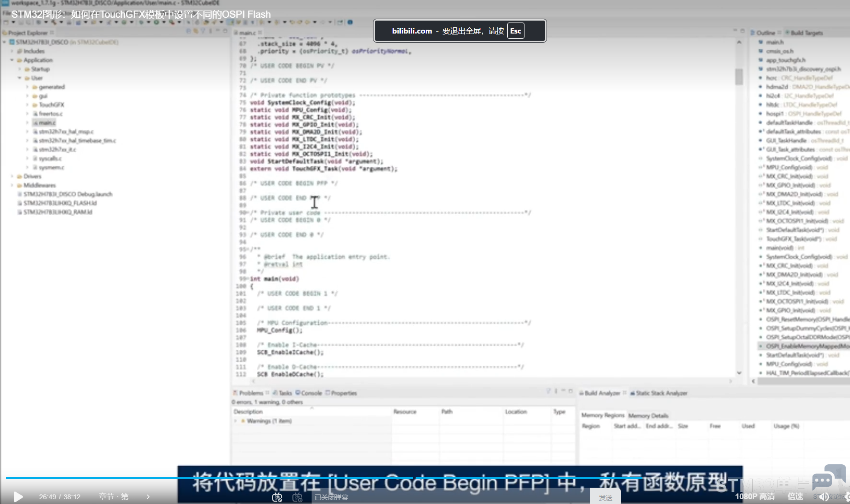Screen dimensions: 850x504
Task: Maximize the main.c editor area
Action: click(743, 31)
